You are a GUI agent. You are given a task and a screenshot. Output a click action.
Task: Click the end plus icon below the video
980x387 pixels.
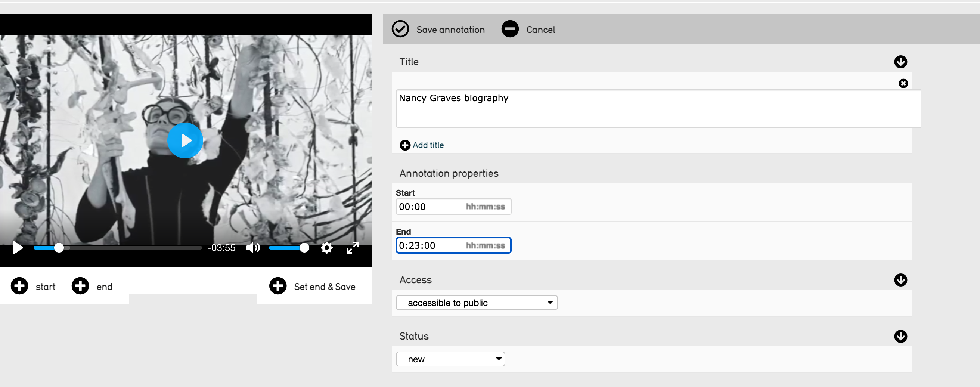click(x=80, y=286)
